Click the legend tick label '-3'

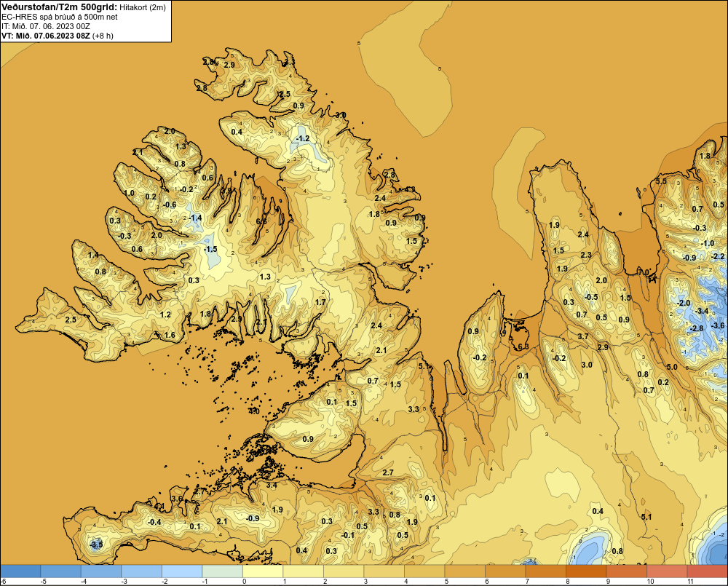pos(124,582)
